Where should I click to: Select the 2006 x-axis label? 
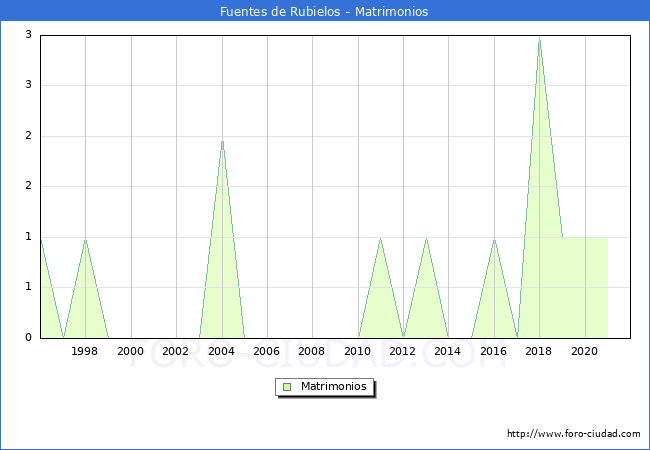(266, 351)
